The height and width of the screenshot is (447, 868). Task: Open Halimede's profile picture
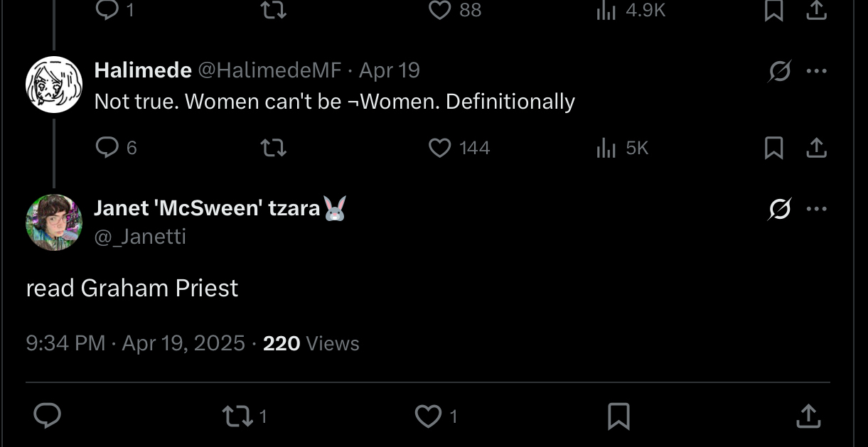pos(54,85)
